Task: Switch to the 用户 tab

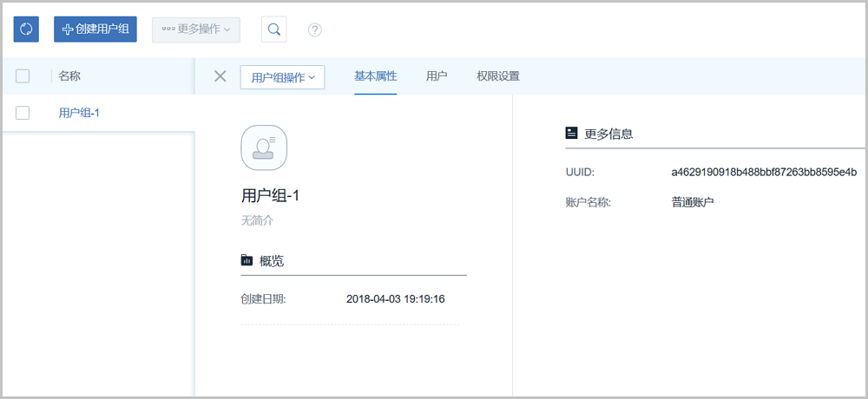Action: (x=437, y=76)
